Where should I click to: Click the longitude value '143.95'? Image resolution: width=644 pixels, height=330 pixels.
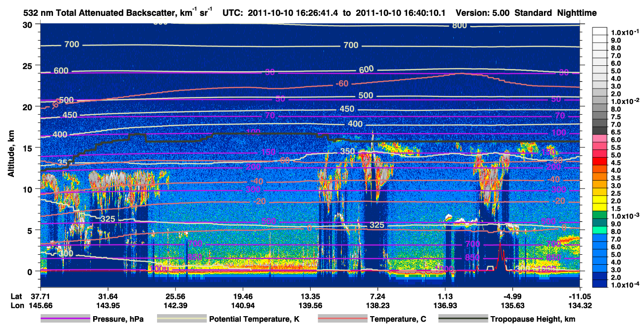(107, 305)
